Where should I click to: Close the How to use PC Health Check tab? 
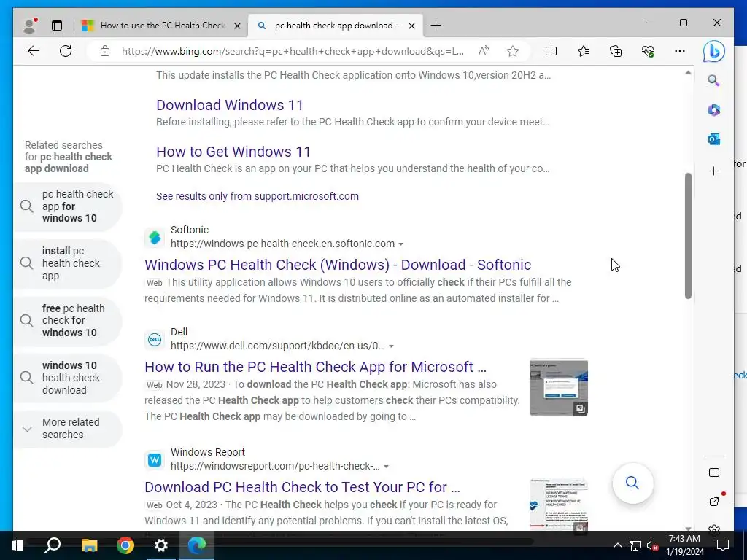pos(237,26)
